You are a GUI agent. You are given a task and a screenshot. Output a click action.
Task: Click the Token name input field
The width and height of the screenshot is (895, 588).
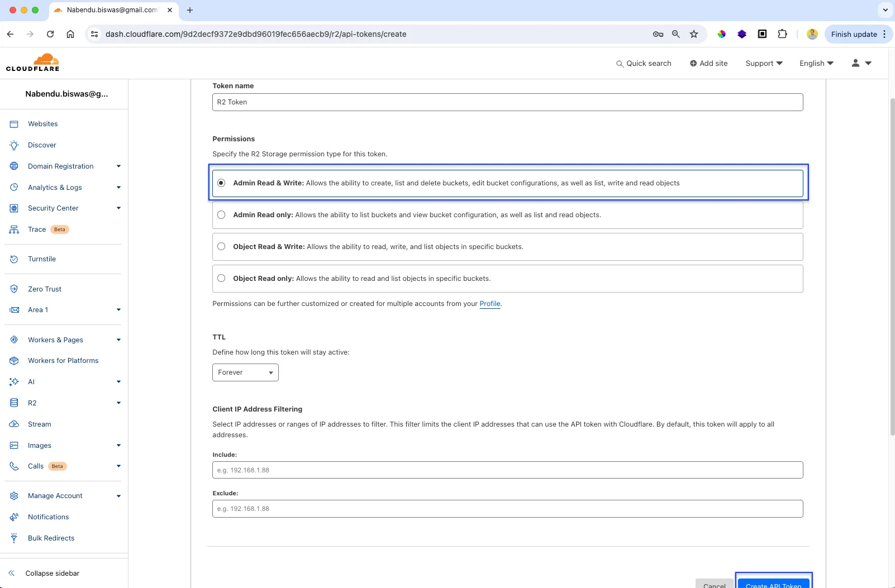508,102
